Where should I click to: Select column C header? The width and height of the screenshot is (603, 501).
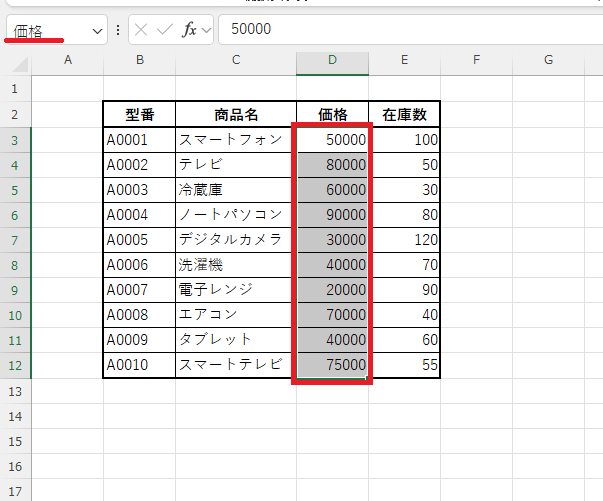236,60
